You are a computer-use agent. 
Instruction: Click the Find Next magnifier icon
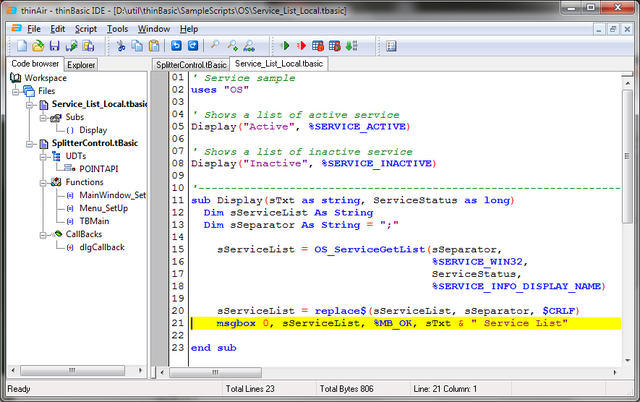232,46
